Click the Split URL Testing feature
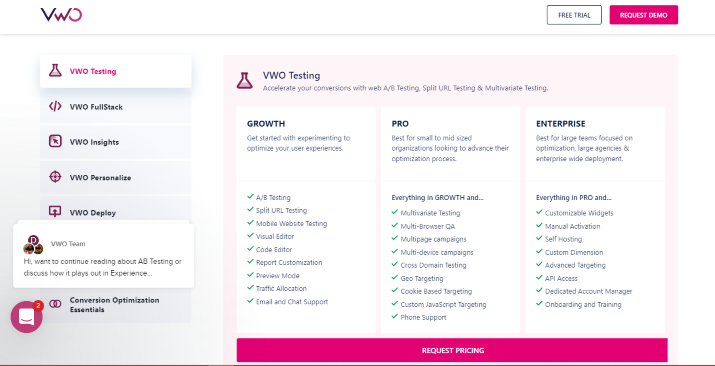The image size is (715, 366). tap(281, 211)
